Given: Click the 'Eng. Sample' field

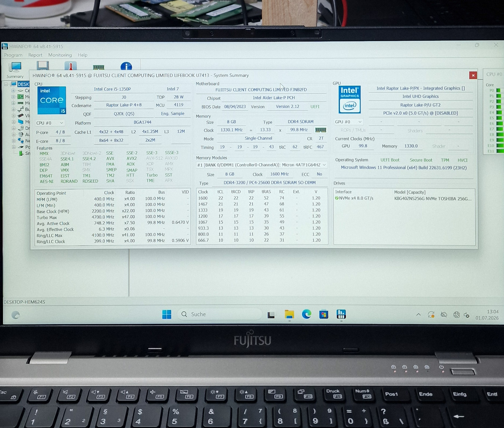Looking at the screenshot, I should pos(173,114).
